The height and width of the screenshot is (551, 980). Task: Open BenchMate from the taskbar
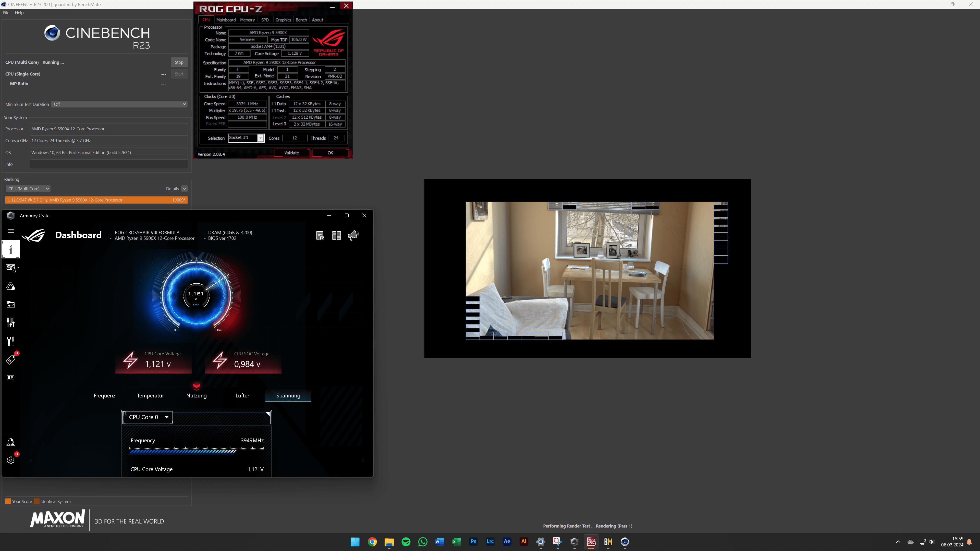pos(608,542)
